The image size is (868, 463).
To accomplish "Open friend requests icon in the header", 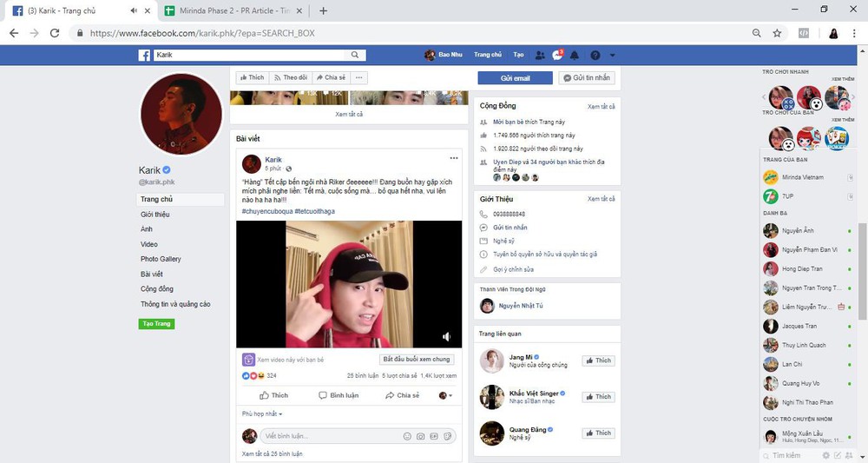I will (x=540, y=55).
